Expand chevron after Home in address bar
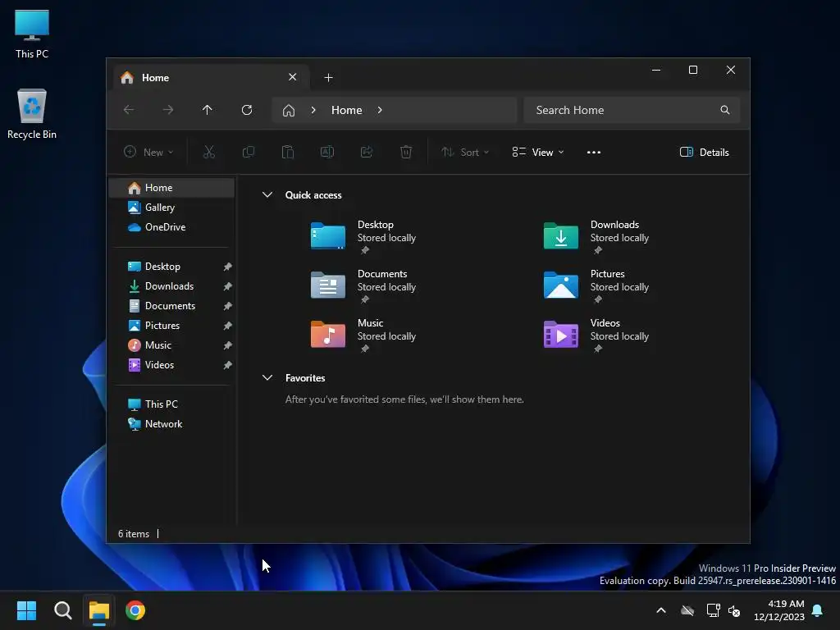Image resolution: width=840 pixels, height=630 pixels. click(380, 110)
